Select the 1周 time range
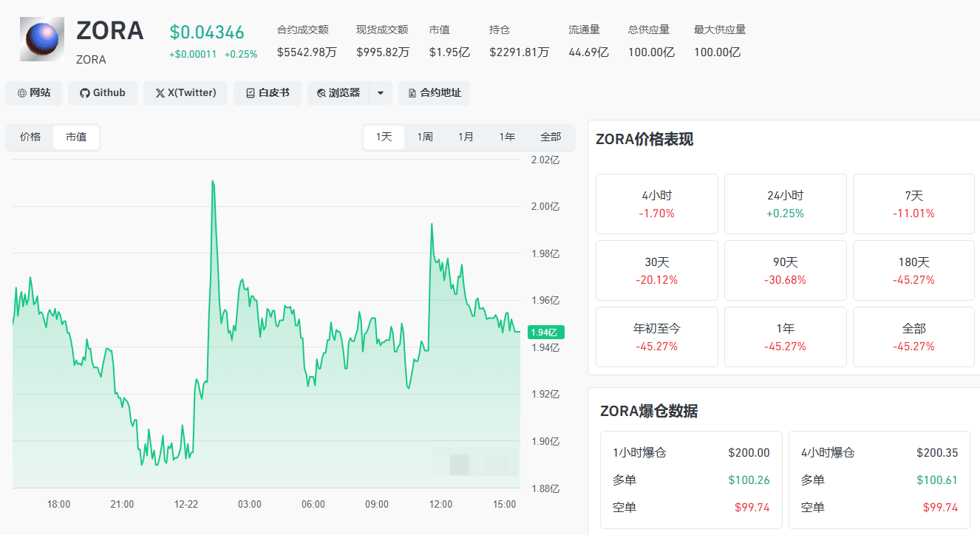This screenshot has width=980, height=535. (425, 137)
